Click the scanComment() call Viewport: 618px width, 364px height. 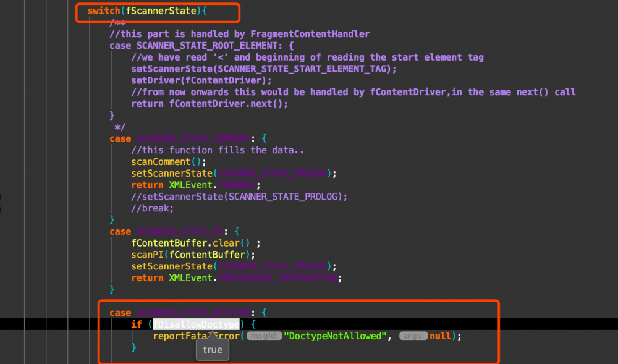pos(169,162)
